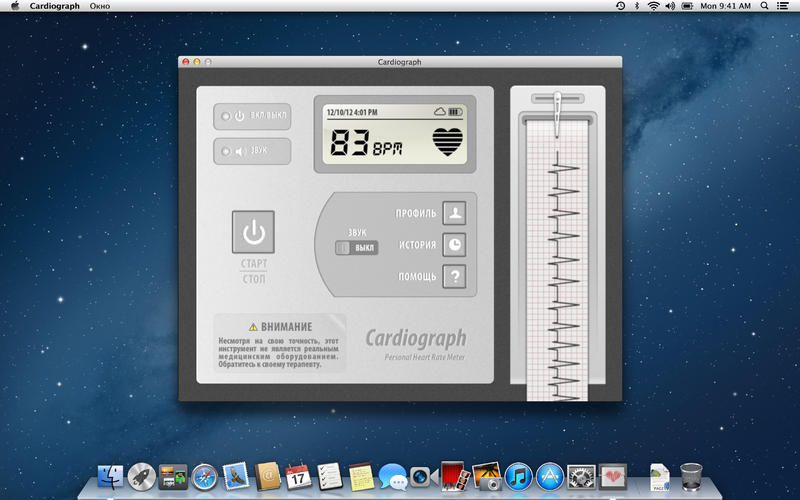Click the Звук speaker indicator
The width and height of the screenshot is (800, 500).
tap(252, 151)
